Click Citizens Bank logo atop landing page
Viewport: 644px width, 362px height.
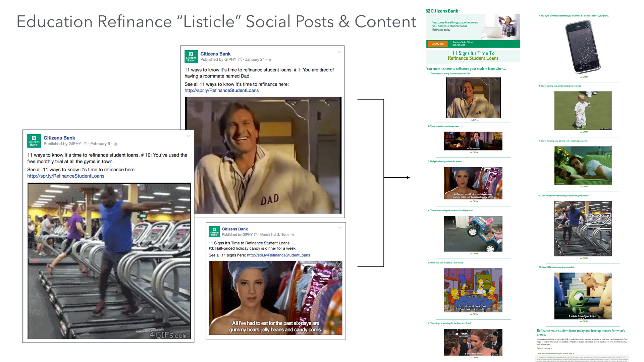443,11
